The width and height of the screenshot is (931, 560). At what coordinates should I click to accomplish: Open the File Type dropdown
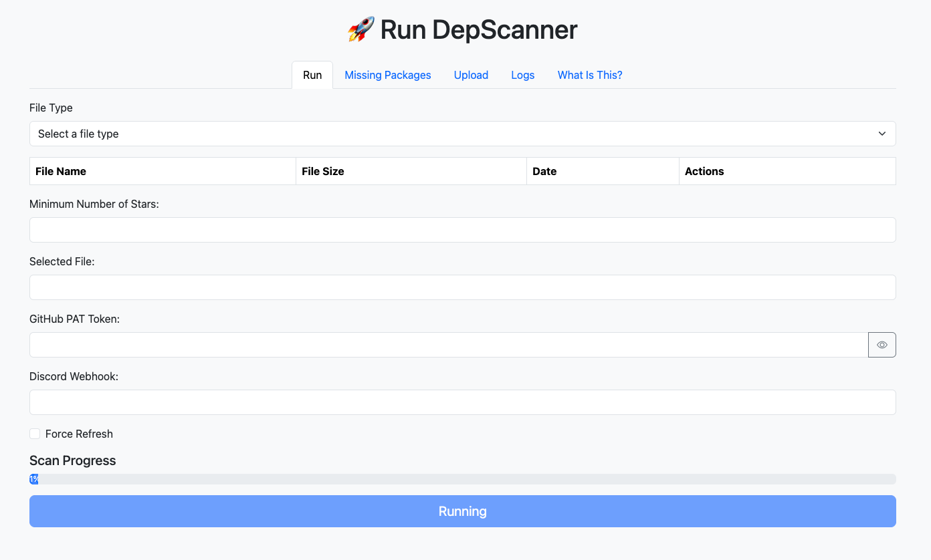pos(462,134)
